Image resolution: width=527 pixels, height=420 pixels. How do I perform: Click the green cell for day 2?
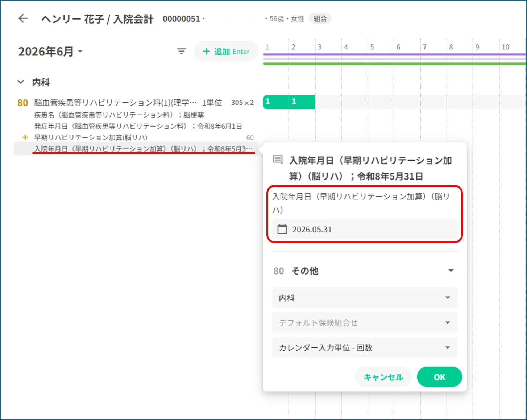click(x=302, y=102)
